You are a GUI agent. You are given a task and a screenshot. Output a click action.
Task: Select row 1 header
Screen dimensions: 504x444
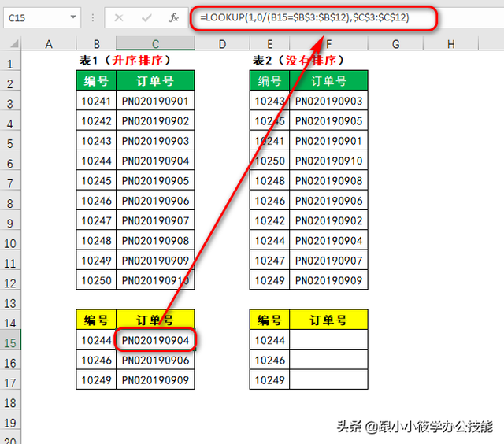(x=10, y=61)
